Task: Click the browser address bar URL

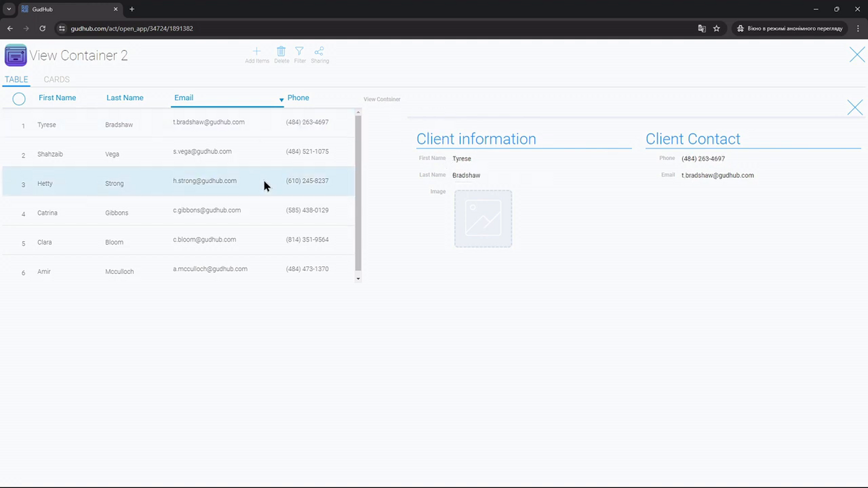Action: point(132,28)
